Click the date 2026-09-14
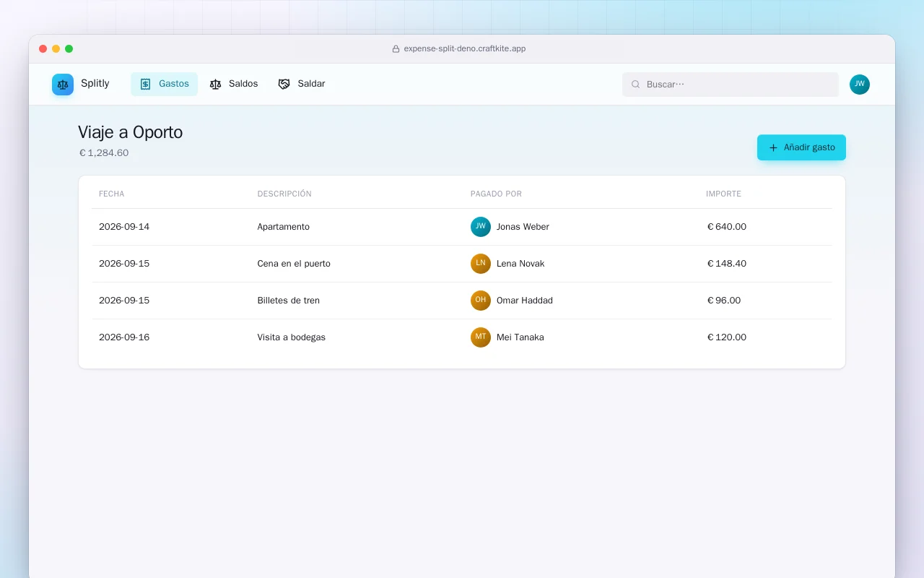This screenshot has width=924, height=578. click(x=124, y=227)
